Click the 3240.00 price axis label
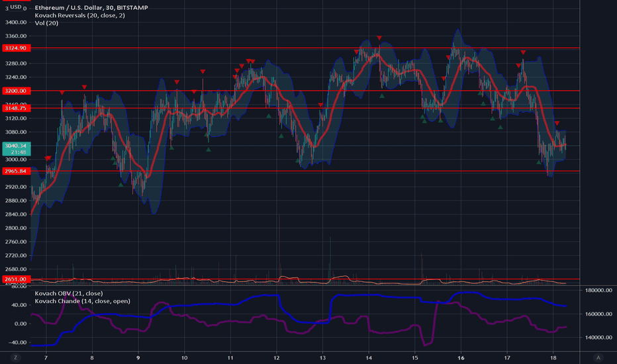Image resolution: width=617 pixels, height=364 pixels. click(x=16, y=77)
